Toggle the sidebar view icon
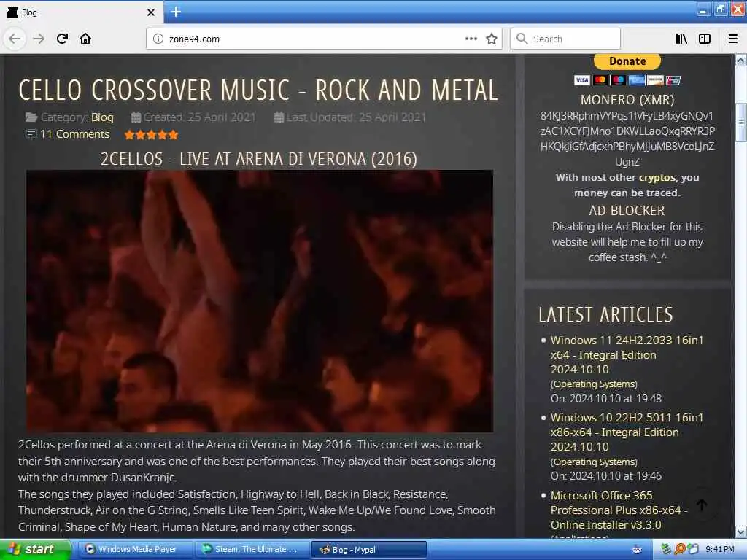Screen dimensions: 747x560 (x=705, y=39)
